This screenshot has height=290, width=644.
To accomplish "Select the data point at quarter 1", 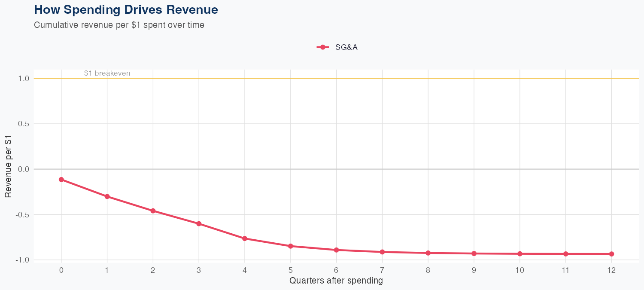I will [x=107, y=196].
